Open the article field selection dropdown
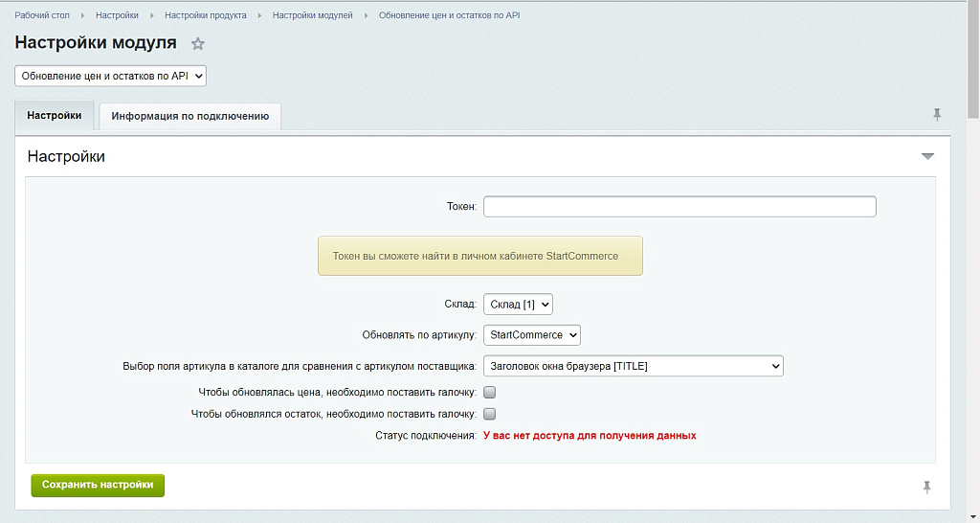Viewport: 980px width, 523px height. click(x=633, y=366)
